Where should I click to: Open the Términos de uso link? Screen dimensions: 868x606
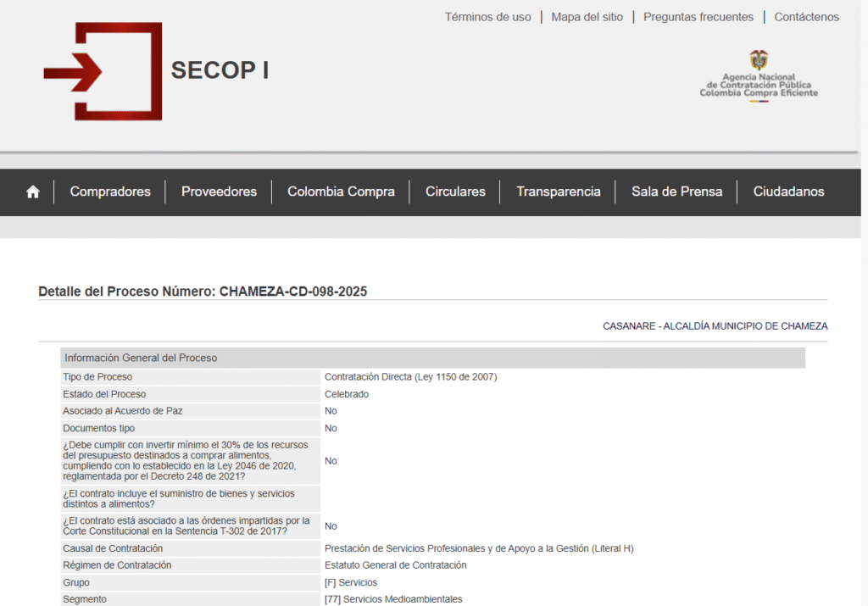click(x=487, y=17)
